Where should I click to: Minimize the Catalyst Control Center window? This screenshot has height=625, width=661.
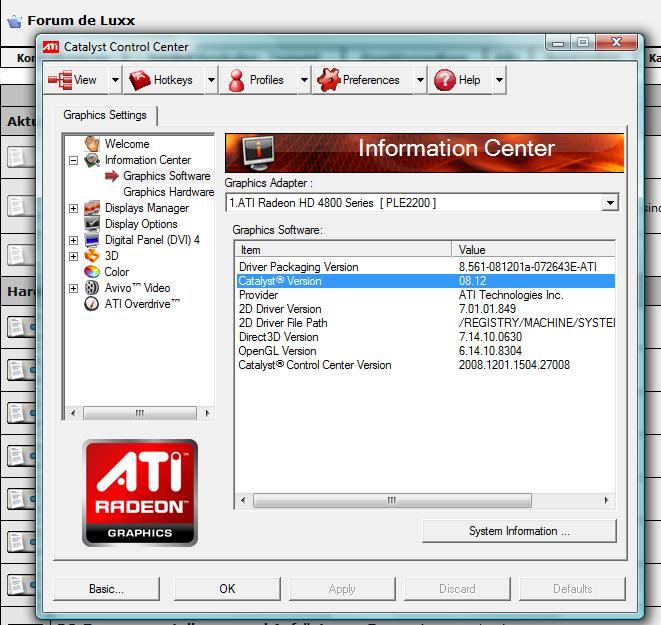[558, 43]
